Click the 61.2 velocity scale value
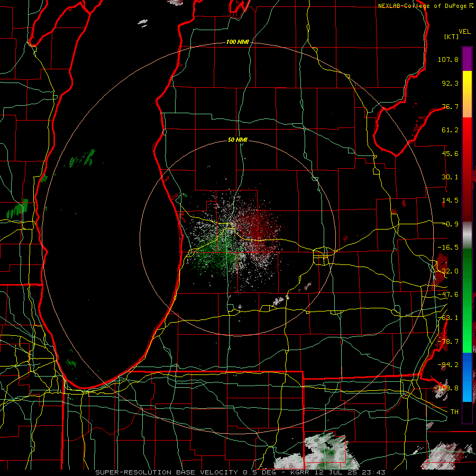The height and width of the screenshot is (476, 476). point(450,130)
